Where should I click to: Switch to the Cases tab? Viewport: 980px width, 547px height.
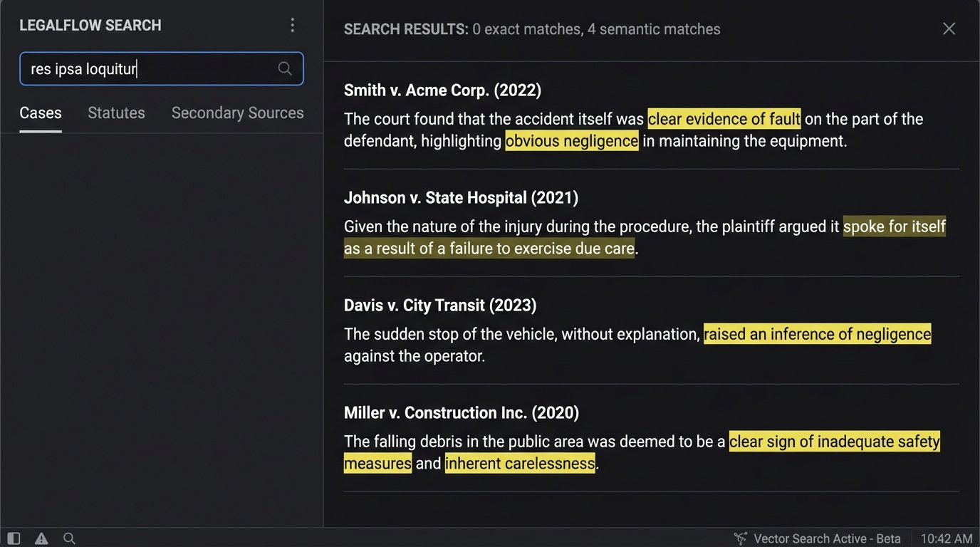tap(41, 113)
